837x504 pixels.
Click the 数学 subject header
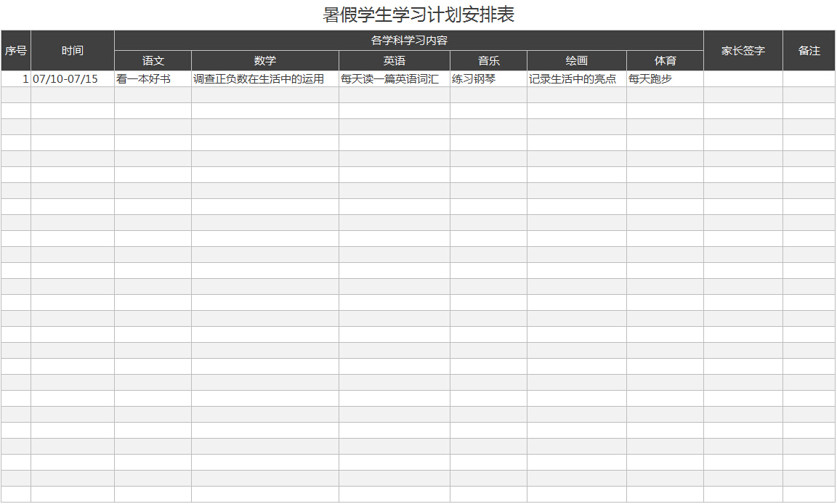[264, 61]
